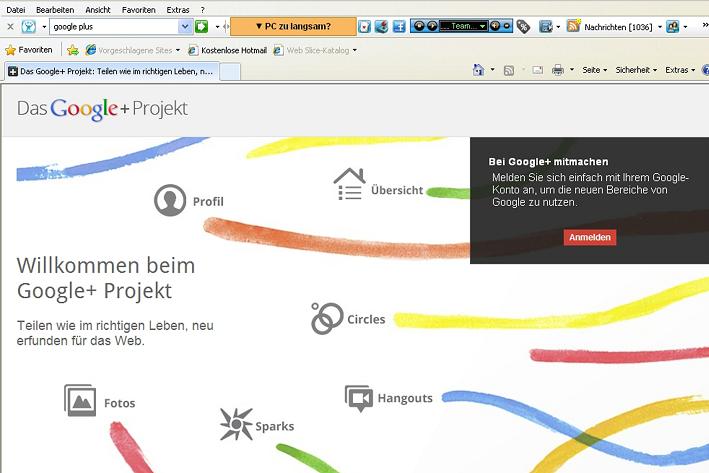Open the command bar Extras dropdown
709x473 pixels.
pos(680,70)
